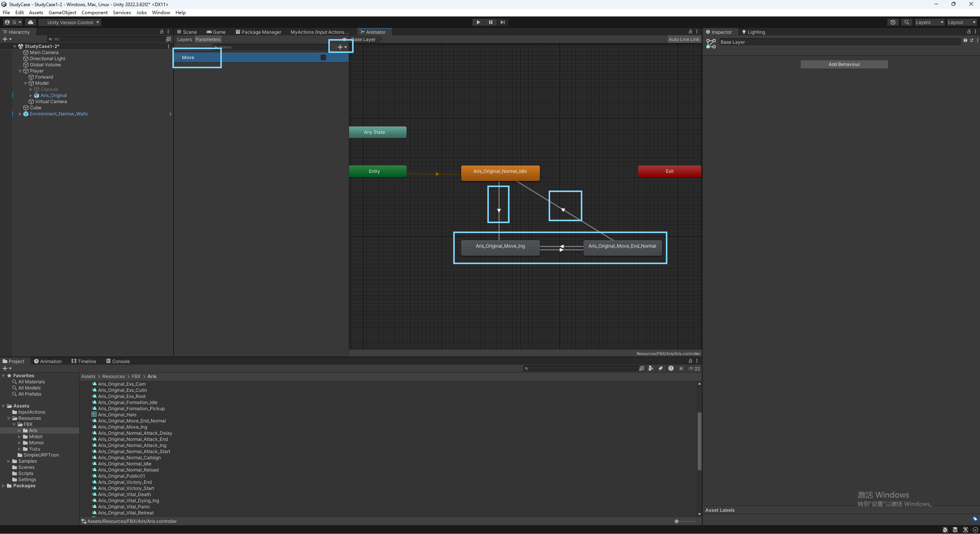Toggle the Move parameter checkbox
The image size is (980, 534).
323,58
